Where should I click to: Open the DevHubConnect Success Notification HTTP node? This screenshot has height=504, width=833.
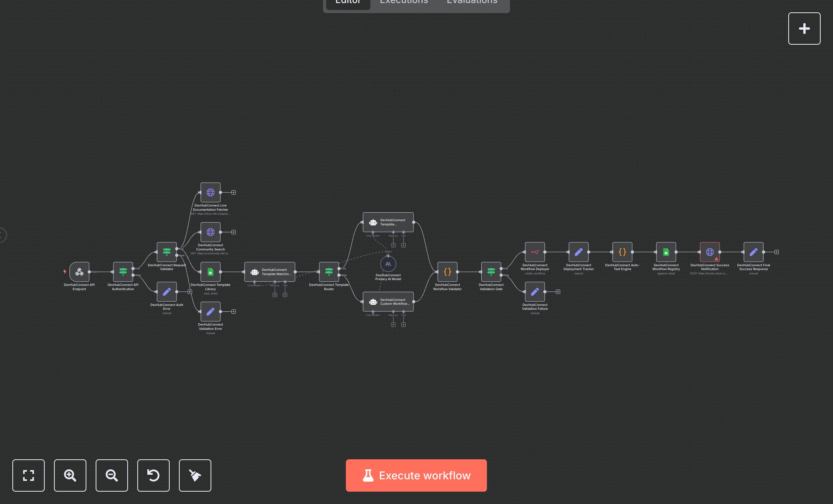(x=710, y=253)
